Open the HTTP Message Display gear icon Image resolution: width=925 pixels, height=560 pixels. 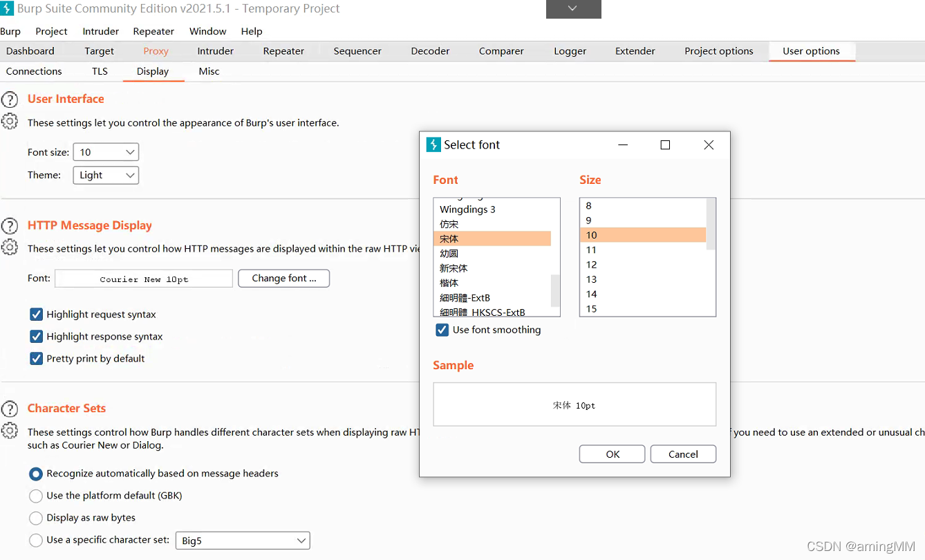(10, 248)
